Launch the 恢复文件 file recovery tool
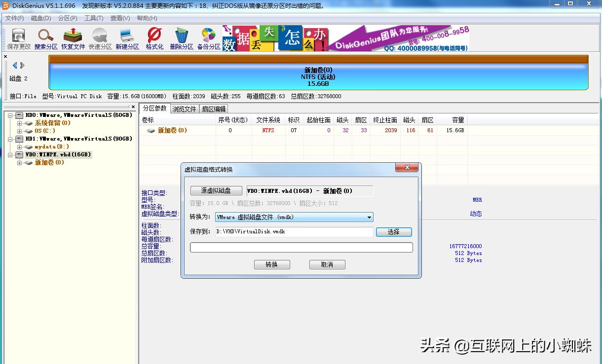Screen dimensions: 602x364 point(73,38)
